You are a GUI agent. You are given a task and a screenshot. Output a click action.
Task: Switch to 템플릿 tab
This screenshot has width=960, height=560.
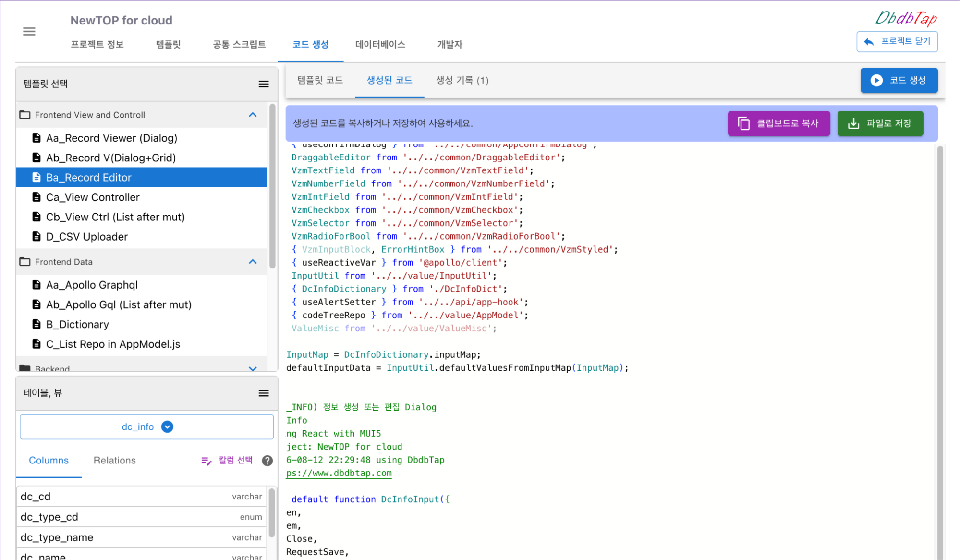[x=169, y=45]
